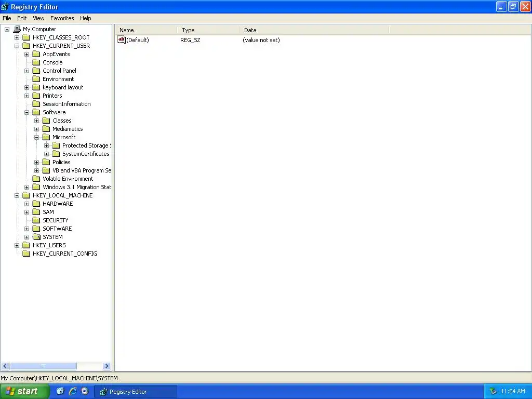Click the Console folder icon
This screenshot has width=532, height=399.
click(36, 62)
